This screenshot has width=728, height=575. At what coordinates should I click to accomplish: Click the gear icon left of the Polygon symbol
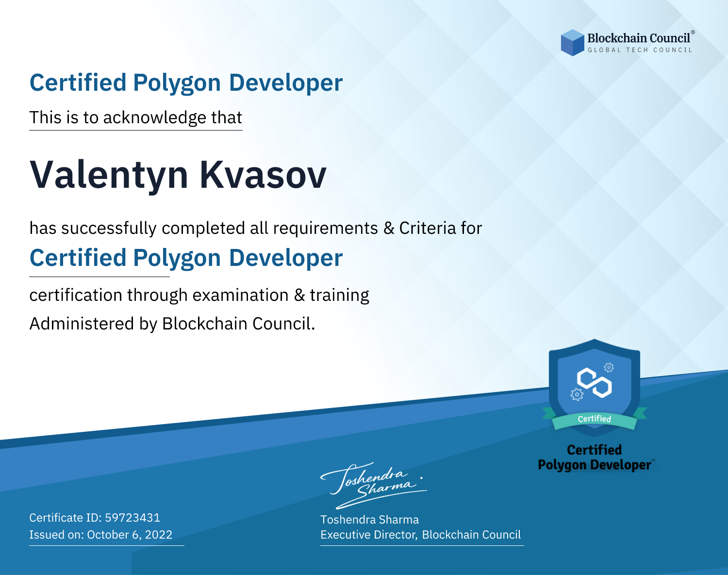(577, 394)
